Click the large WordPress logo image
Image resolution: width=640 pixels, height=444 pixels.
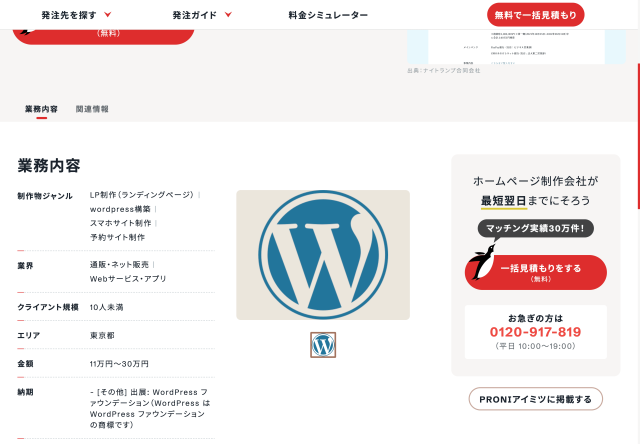(x=322, y=254)
